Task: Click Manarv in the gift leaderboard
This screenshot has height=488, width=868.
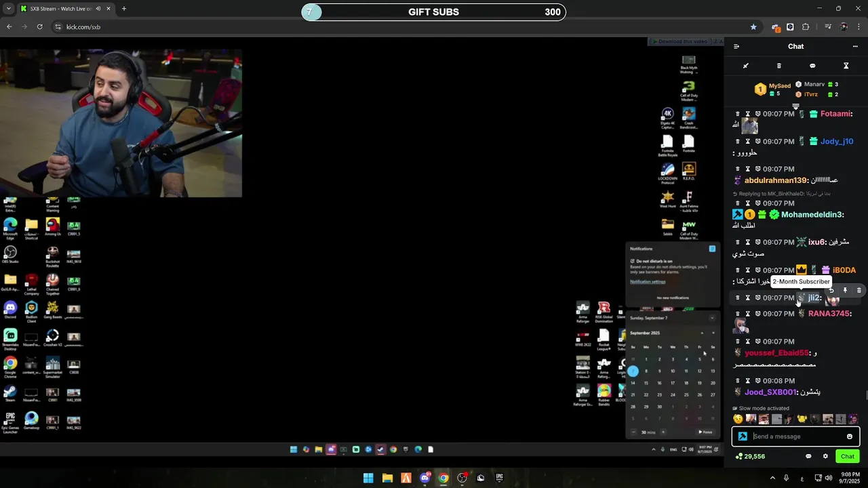Action: pos(814,84)
